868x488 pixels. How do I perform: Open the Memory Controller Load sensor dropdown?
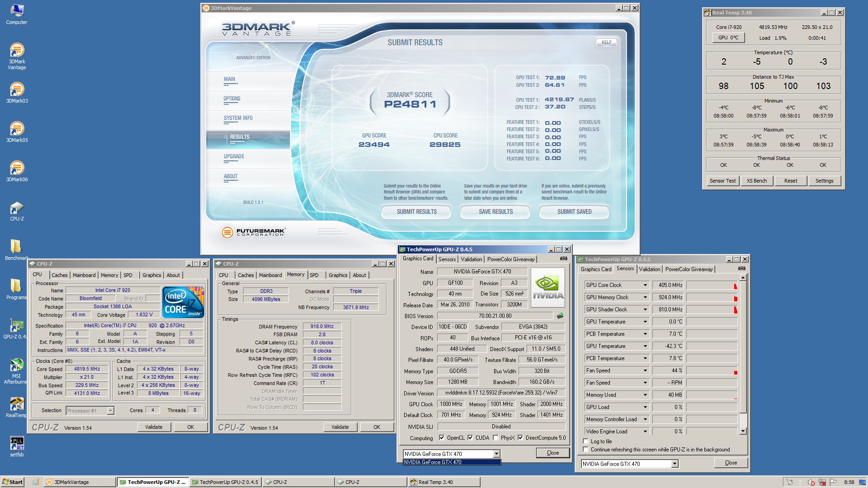pos(645,419)
